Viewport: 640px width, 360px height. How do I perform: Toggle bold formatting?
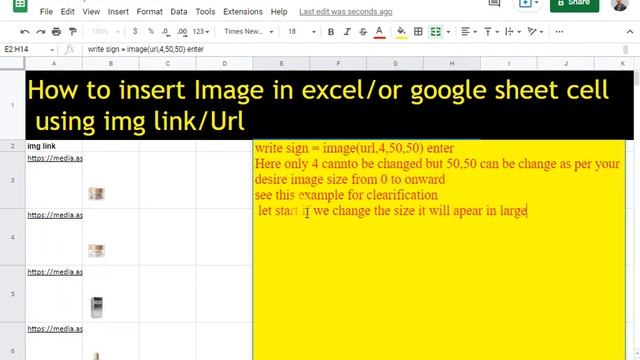coord(331,31)
